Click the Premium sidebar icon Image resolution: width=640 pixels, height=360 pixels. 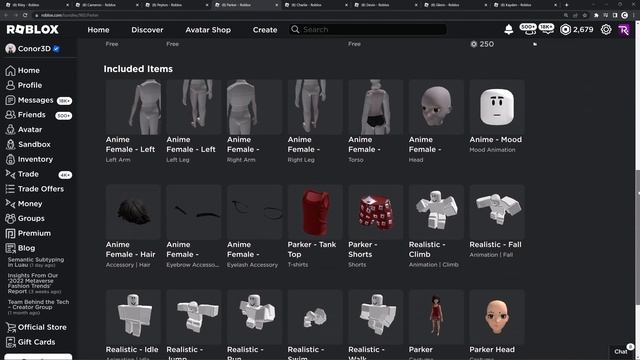[11, 233]
